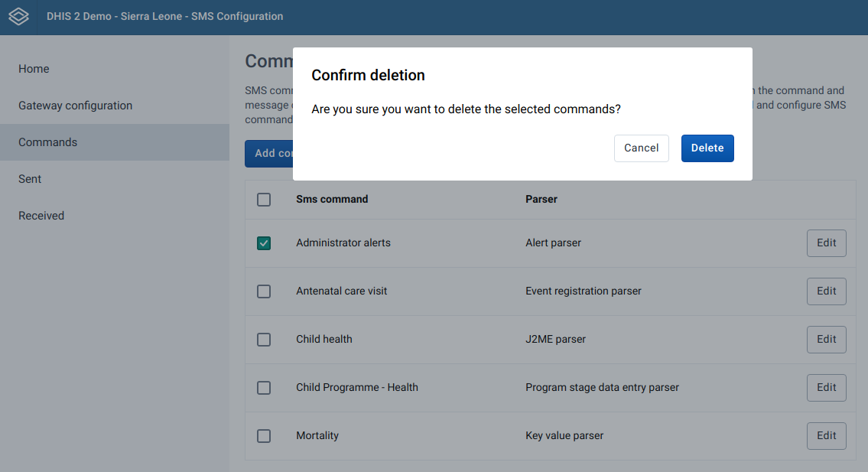The height and width of the screenshot is (472, 868).
Task: Click the DHIS2 app logo icon
Action: click(x=18, y=16)
